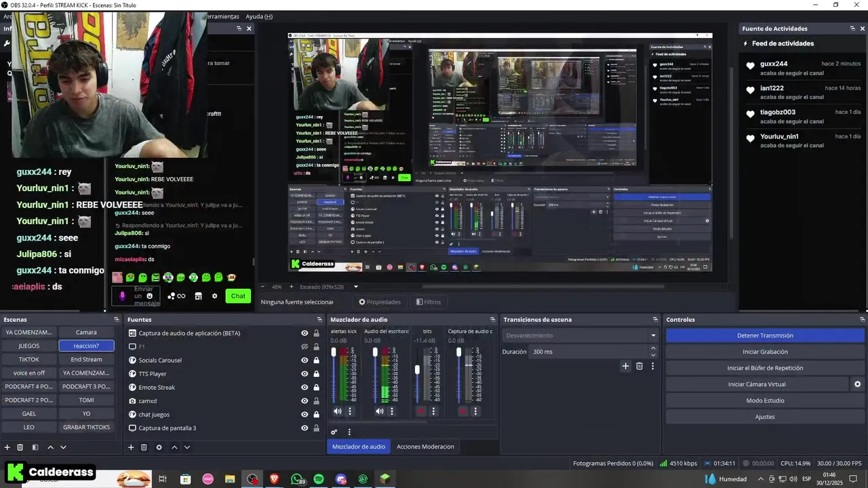Decrease transition duration with down arrow
Image resolution: width=868 pixels, height=488 pixels.
[653, 355]
